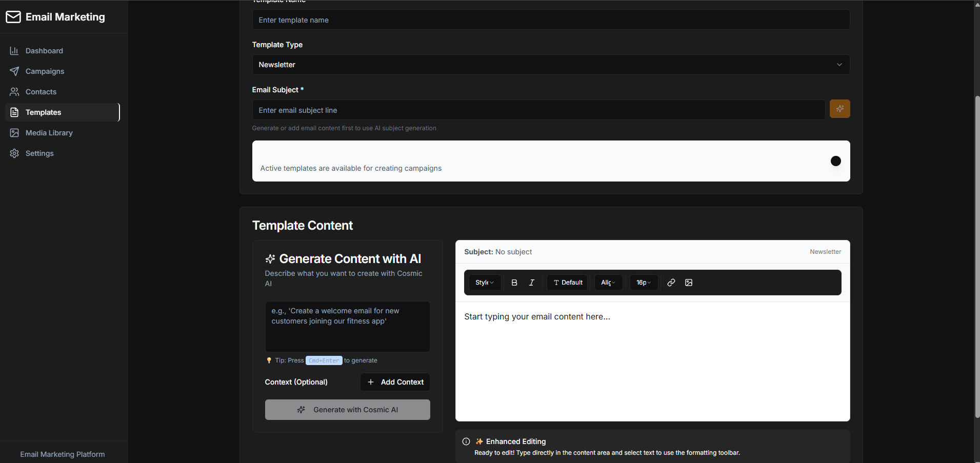The height and width of the screenshot is (463, 980).
Task: Toggle active template availability switch
Action: coord(836,161)
